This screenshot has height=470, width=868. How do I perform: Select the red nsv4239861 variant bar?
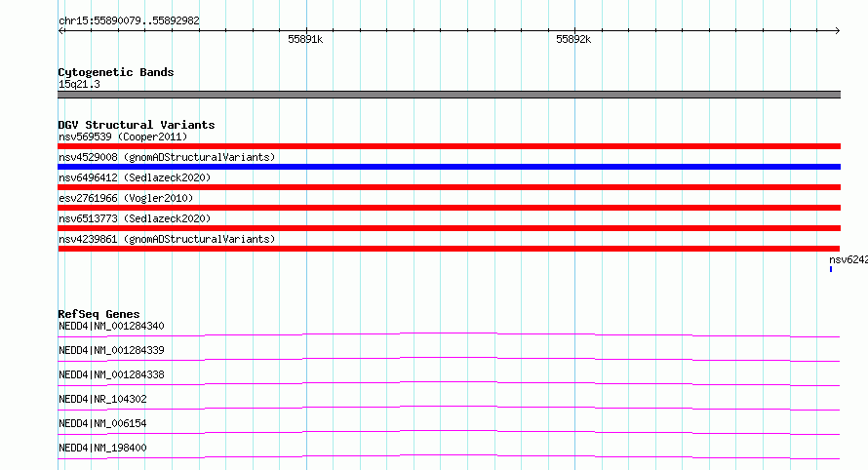pyautogui.click(x=449, y=249)
